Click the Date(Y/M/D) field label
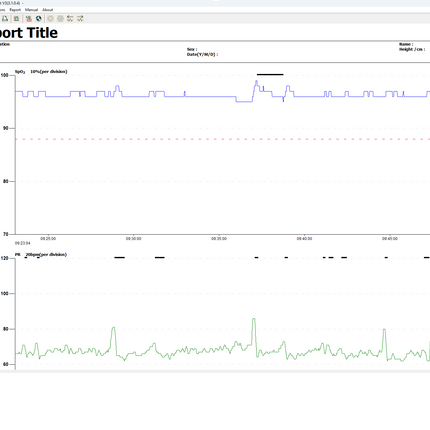The width and height of the screenshot is (430, 430). tap(202, 54)
